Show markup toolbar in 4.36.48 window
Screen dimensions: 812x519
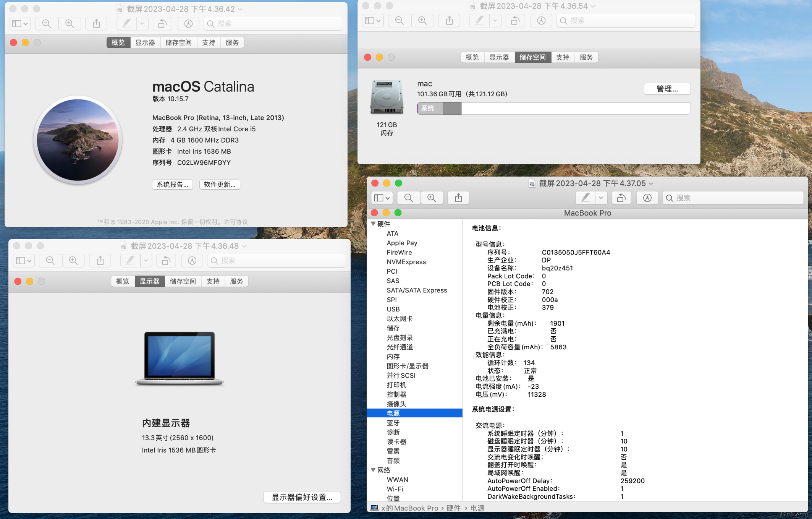click(192, 261)
